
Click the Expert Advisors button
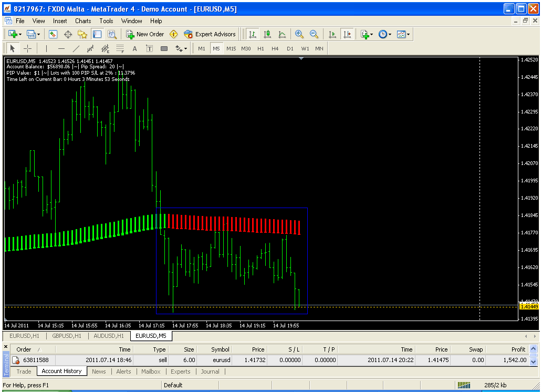pos(210,34)
